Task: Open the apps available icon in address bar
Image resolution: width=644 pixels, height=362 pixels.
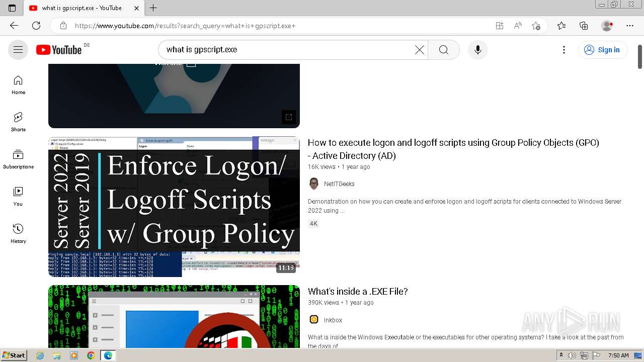Action: coord(499,26)
